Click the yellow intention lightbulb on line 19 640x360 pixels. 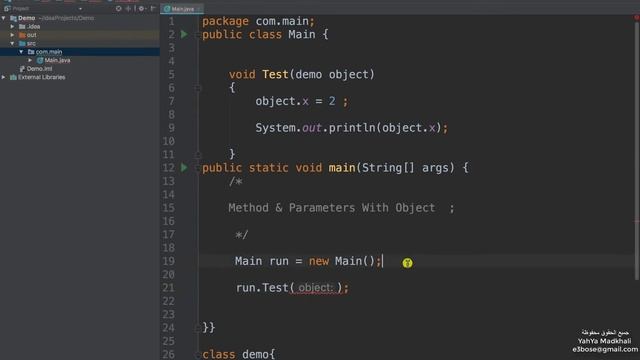[x=407, y=263]
